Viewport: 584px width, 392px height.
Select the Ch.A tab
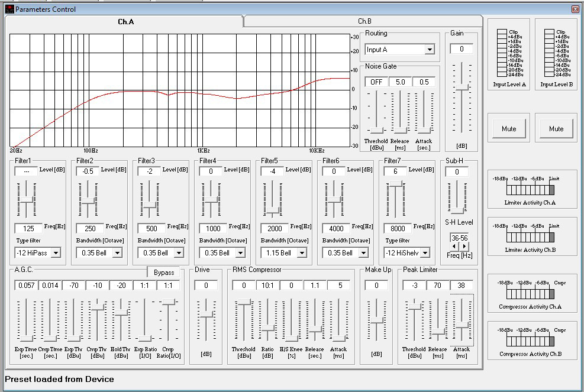pos(125,21)
